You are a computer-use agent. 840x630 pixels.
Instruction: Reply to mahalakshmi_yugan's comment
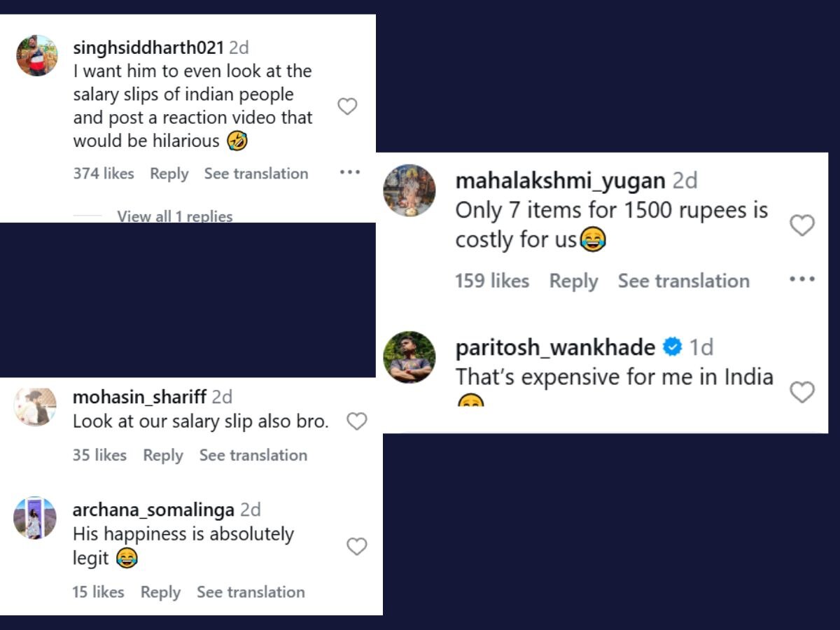click(573, 281)
